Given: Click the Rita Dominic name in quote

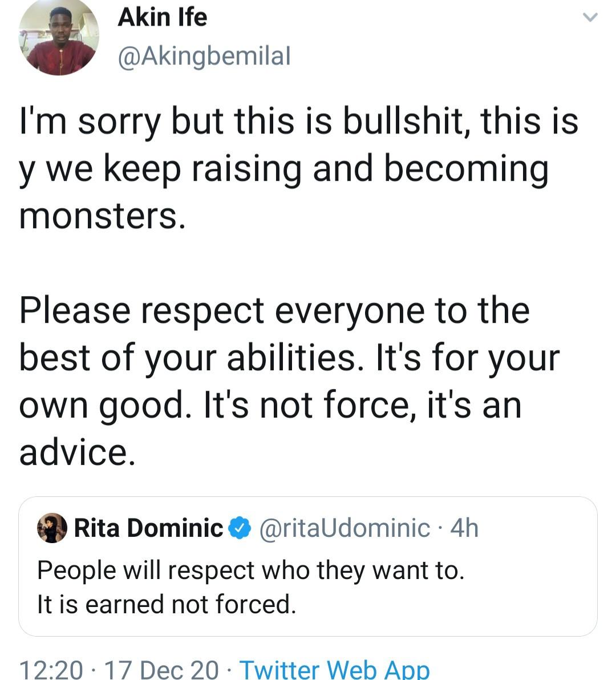Looking at the screenshot, I should [149, 528].
